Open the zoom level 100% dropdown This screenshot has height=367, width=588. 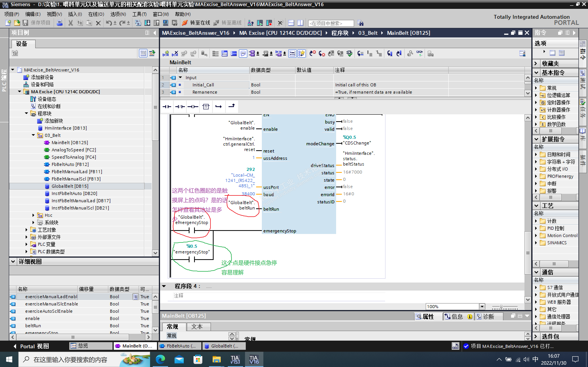coord(482,306)
